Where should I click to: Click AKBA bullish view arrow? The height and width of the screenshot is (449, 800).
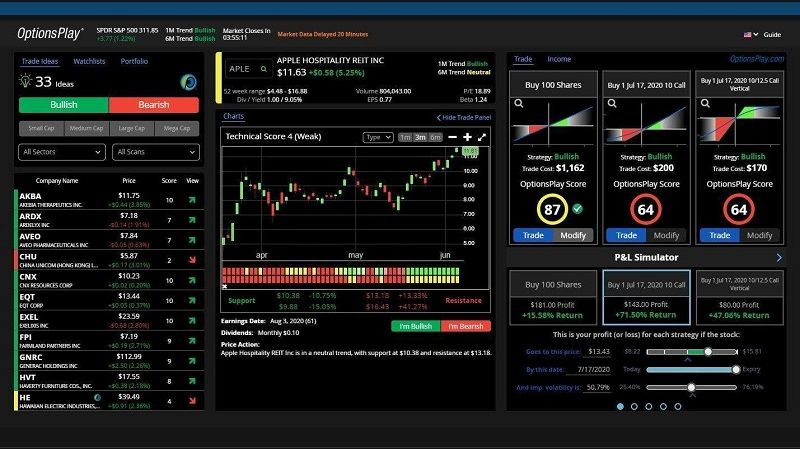point(192,200)
